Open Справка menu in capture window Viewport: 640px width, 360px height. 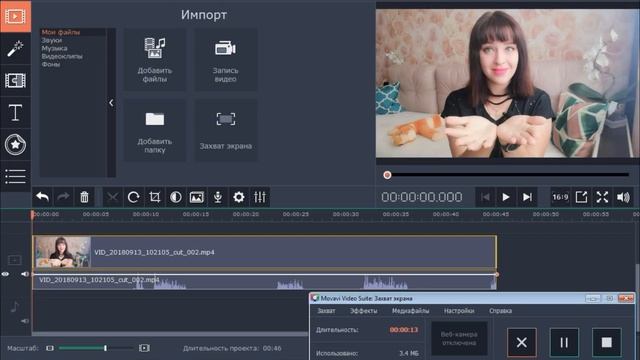[500, 311]
